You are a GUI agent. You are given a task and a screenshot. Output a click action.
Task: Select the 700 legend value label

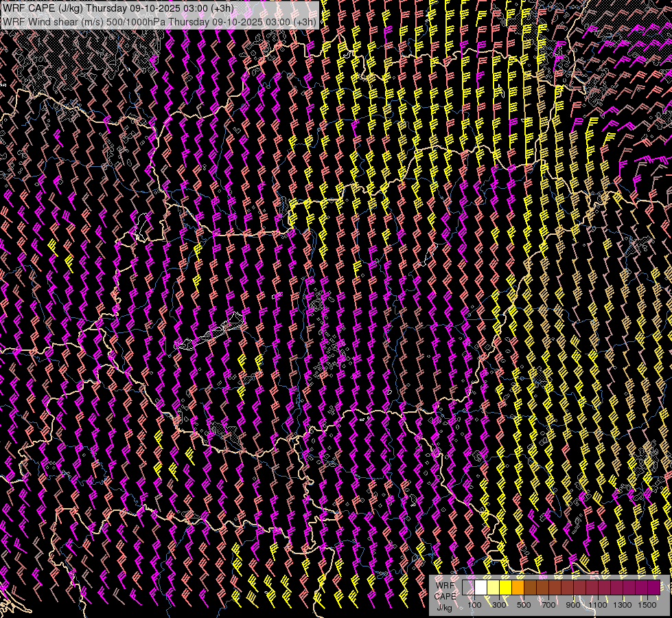coord(548,605)
